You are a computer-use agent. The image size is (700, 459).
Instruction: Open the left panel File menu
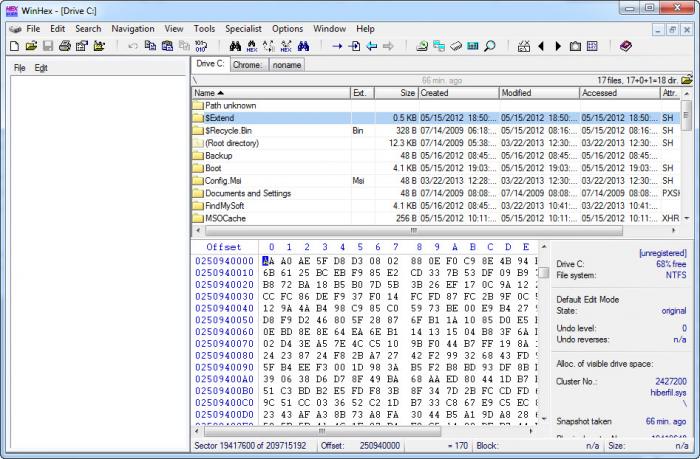pos(19,68)
